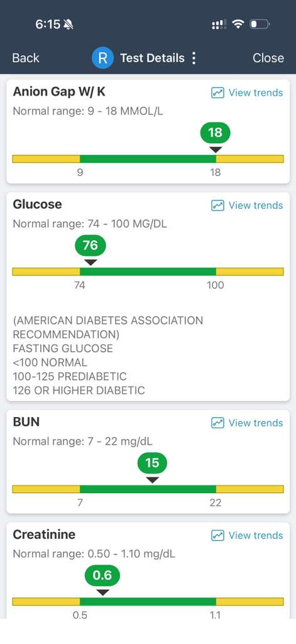Open View trends link for BUN
The width and height of the screenshot is (296, 644).
(256, 423)
